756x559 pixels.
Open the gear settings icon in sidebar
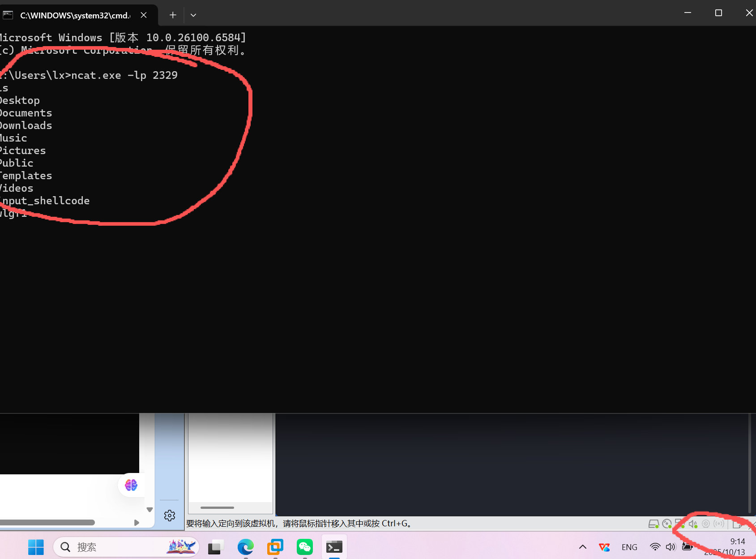pyautogui.click(x=170, y=516)
